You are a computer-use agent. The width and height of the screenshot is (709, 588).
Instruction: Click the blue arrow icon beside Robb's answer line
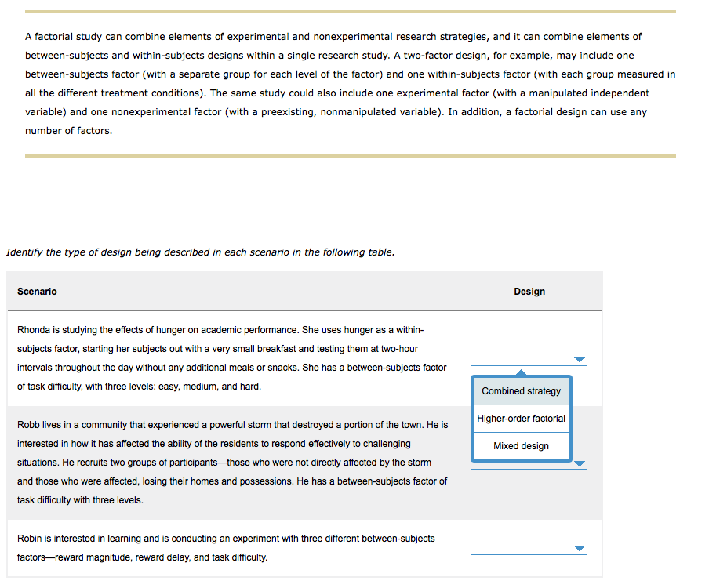(x=580, y=463)
